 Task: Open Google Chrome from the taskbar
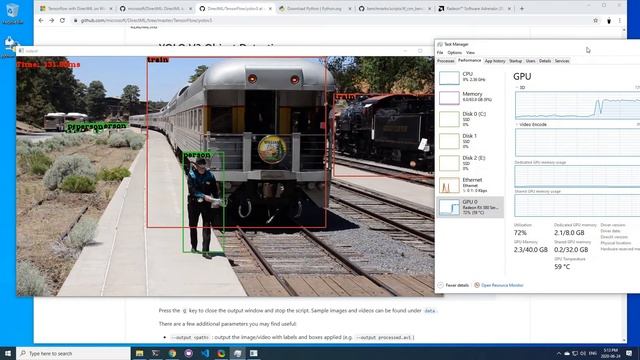[172, 353]
